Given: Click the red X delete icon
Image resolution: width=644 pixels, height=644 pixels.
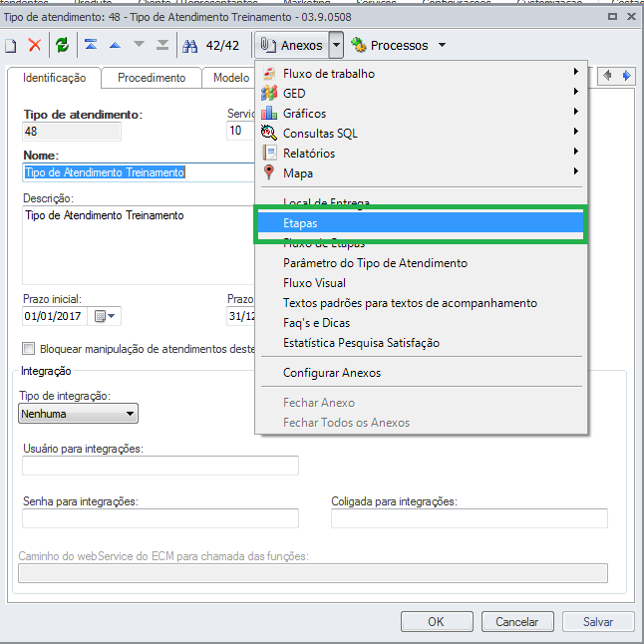Looking at the screenshot, I should 35,45.
